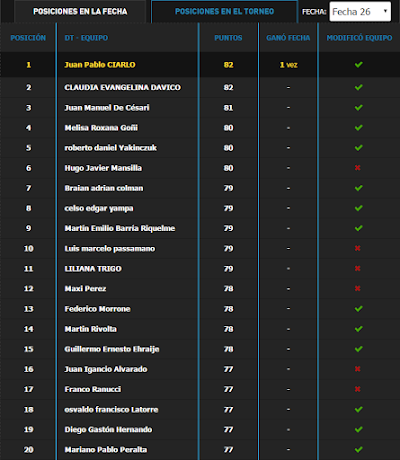Select the name Juan Igancio Alvarado

[x=106, y=369]
